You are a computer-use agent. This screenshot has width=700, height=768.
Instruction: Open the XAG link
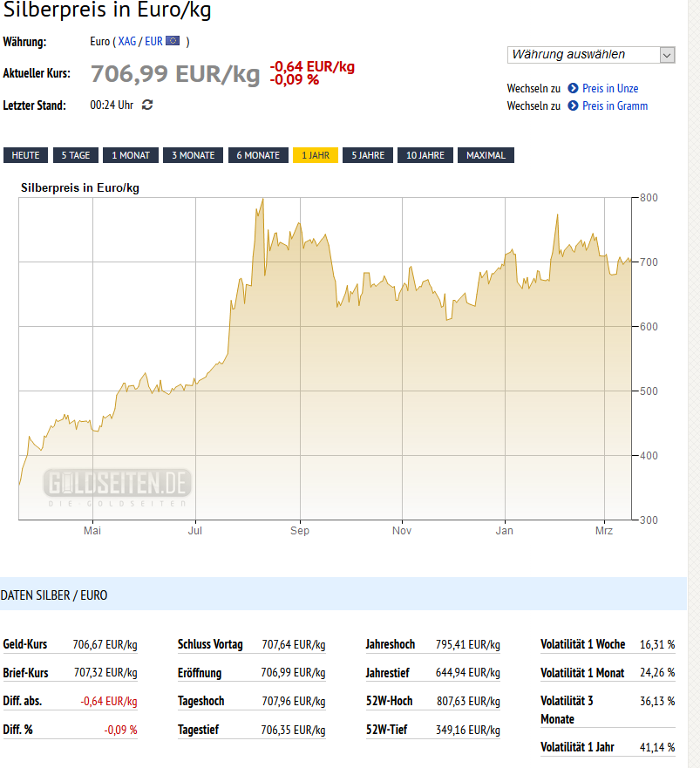pos(127,41)
